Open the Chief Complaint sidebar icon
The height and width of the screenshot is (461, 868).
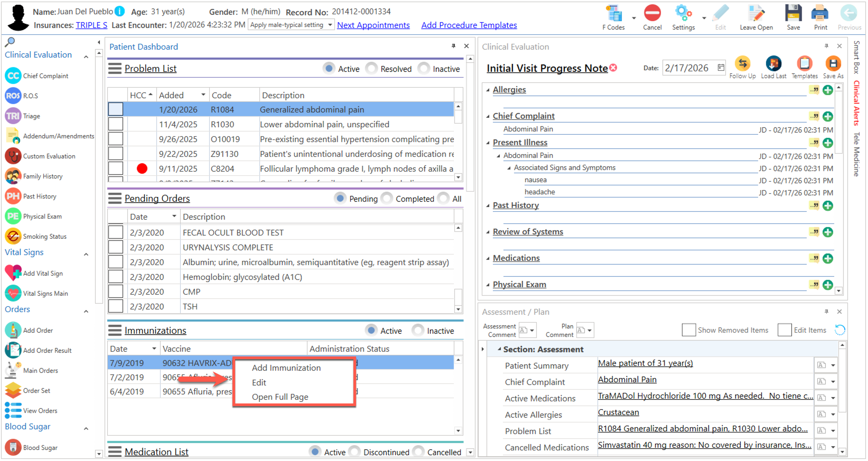pos(13,76)
